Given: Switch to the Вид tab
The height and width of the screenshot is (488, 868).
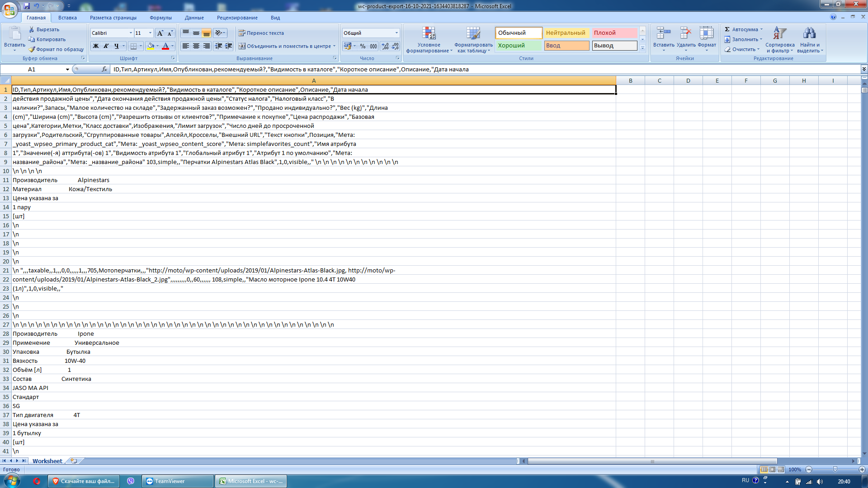Looking at the screenshot, I should 275,18.
